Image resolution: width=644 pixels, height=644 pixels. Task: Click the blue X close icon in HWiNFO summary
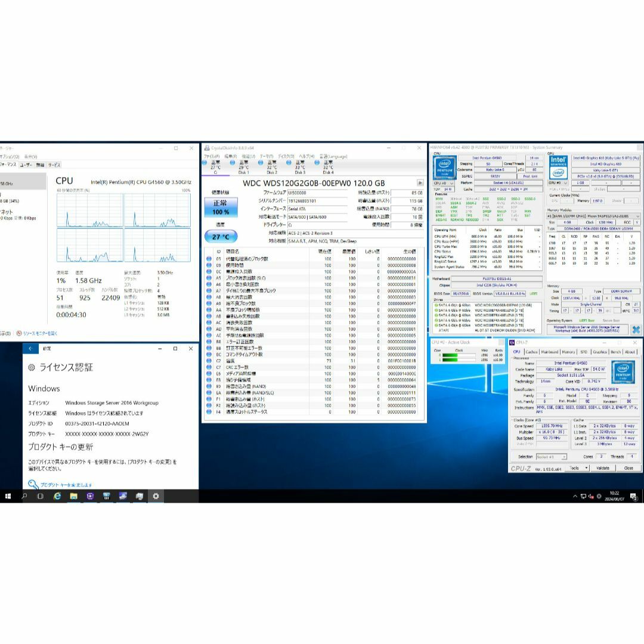[x=636, y=329]
